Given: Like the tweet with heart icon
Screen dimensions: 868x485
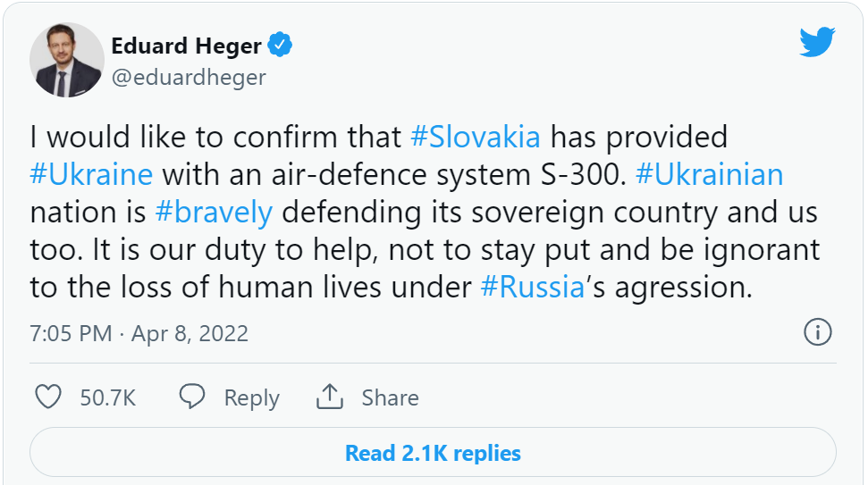Looking at the screenshot, I should pos(48,397).
